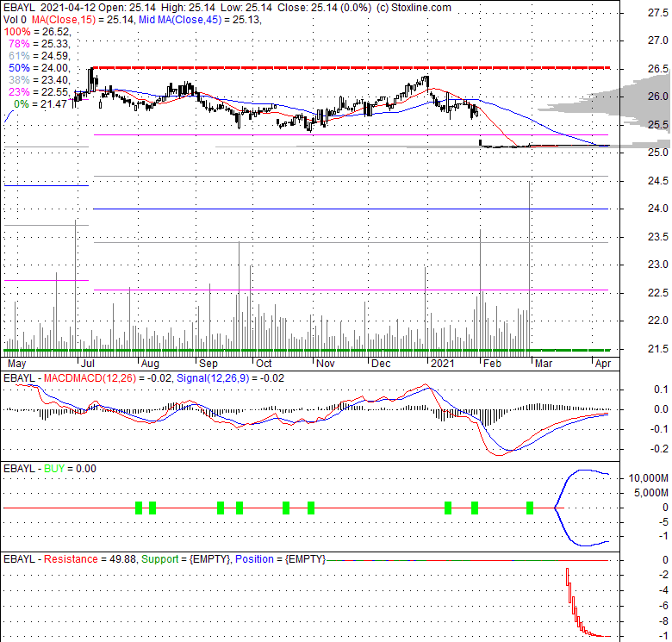This screenshot has height=642, width=672.
Task: Select the Mid MA(Close,45) legend label
Action: pos(180,20)
